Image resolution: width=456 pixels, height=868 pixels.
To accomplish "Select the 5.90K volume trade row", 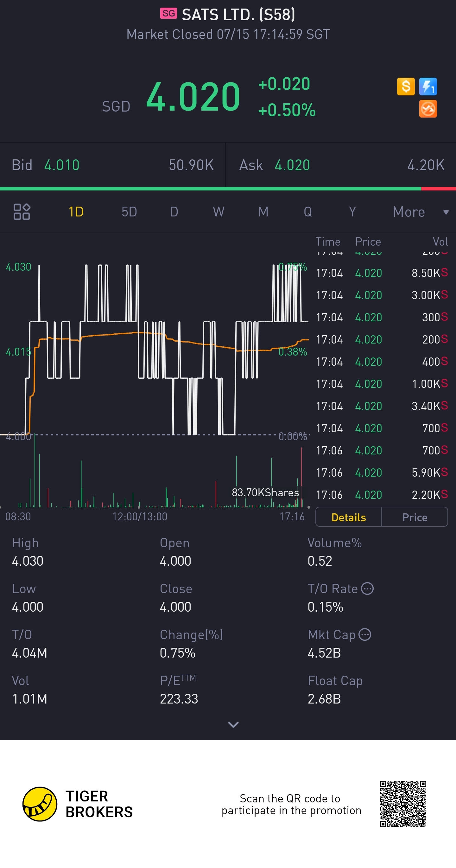I will (x=382, y=473).
